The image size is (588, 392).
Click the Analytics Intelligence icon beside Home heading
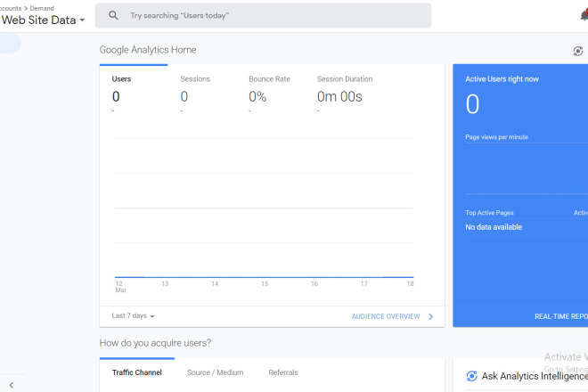click(x=578, y=51)
